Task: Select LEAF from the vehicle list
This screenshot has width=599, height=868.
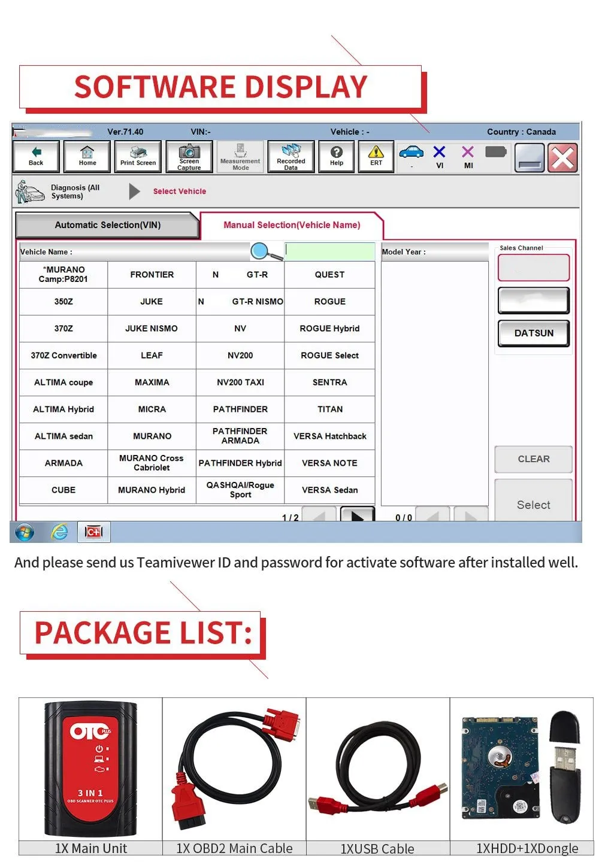Action: pos(152,355)
